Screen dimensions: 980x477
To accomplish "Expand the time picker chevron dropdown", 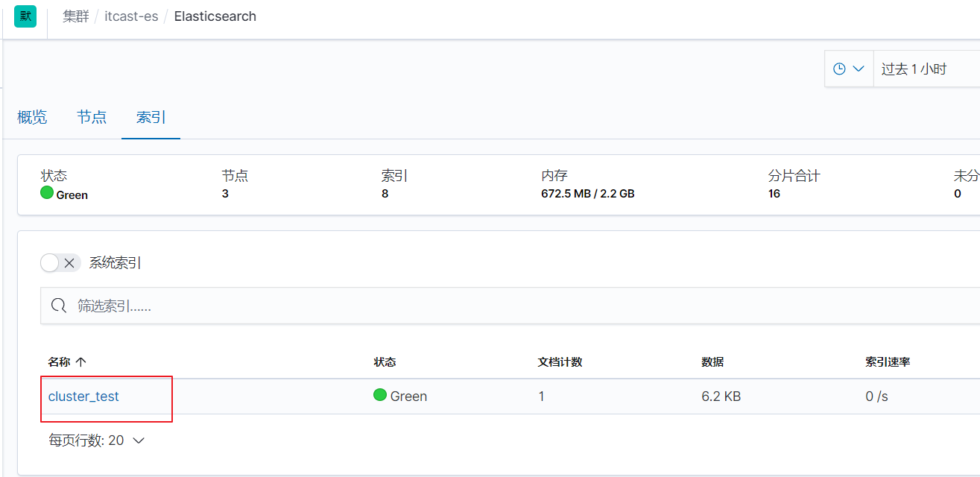I will (858, 69).
